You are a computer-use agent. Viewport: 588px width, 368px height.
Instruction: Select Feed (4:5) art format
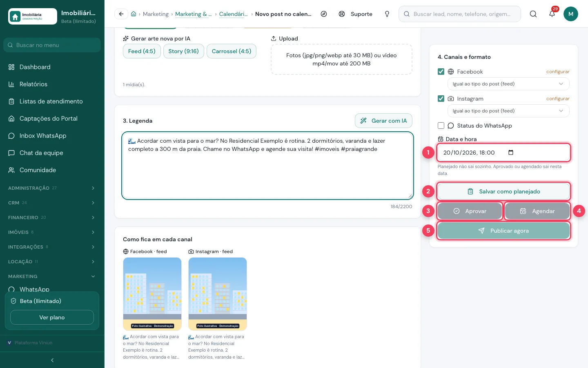[142, 51]
